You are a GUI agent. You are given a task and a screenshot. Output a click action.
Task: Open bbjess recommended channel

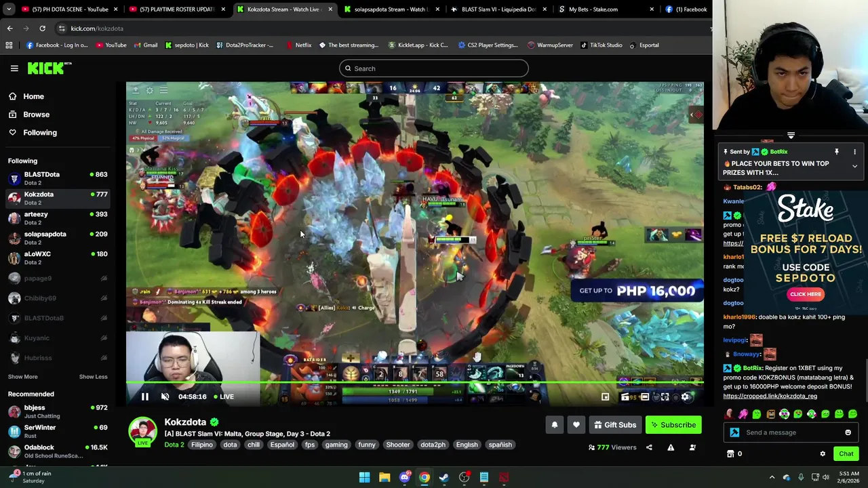tap(58, 411)
